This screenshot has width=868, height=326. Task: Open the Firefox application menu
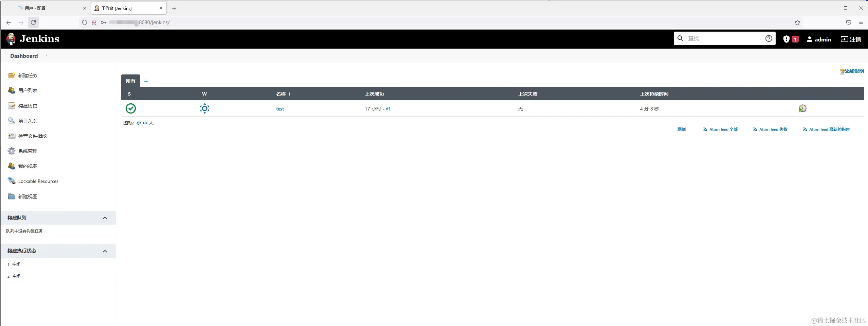861,22
